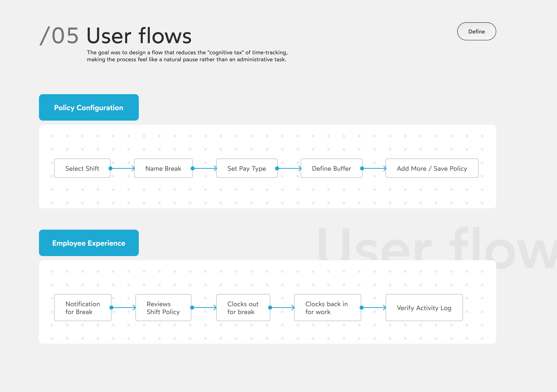557x392 pixels.
Task: Click arrow connector between Select Shift and Name Break
Action: tap(122, 168)
